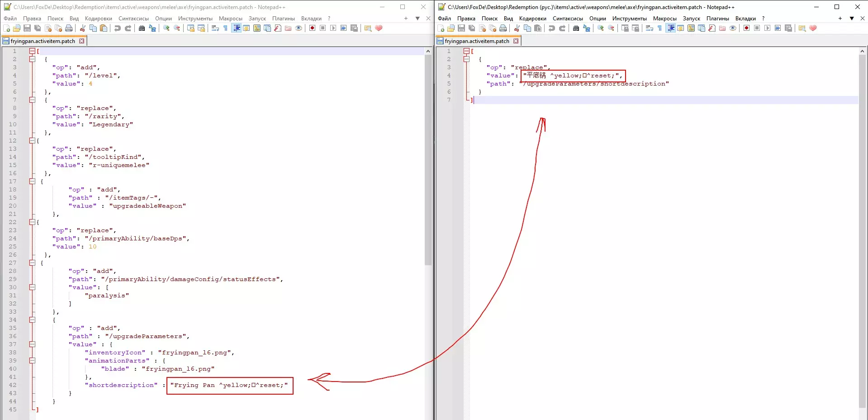Click Print icon in Redemption window toolbar

tap(69, 28)
